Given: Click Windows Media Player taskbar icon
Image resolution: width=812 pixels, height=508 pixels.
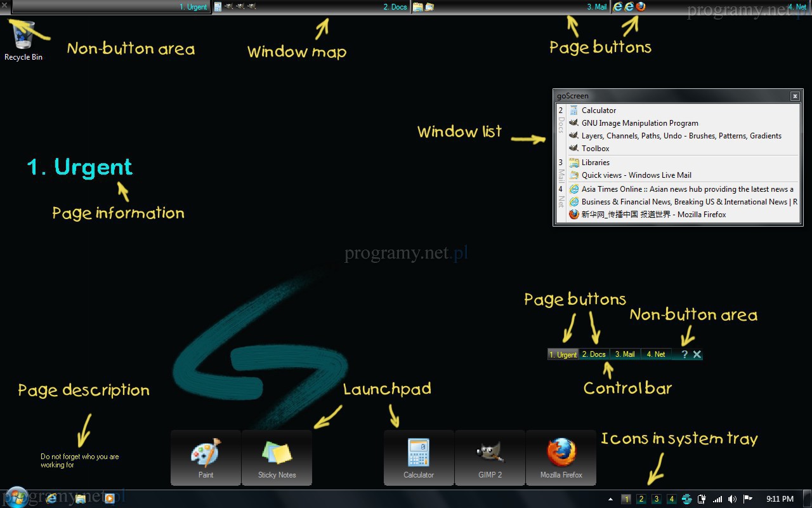Looking at the screenshot, I should (x=109, y=499).
